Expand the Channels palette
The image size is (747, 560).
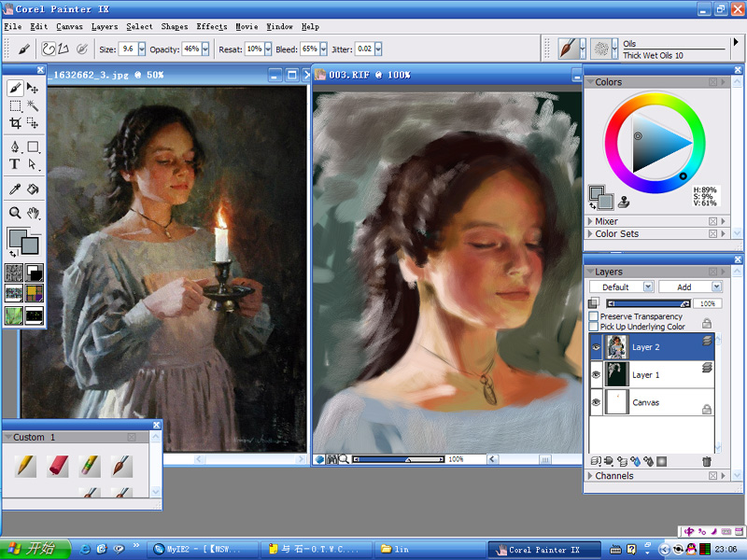[x=590, y=476]
